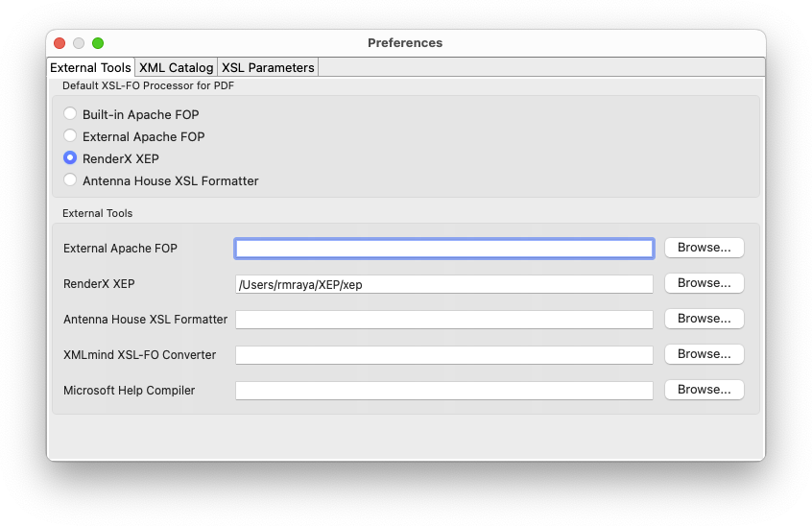Image resolution: width=812 pixels, height=526 pixels.
Task: Click the Microsoft Help Compiler path field
Action: pos(444,391)
